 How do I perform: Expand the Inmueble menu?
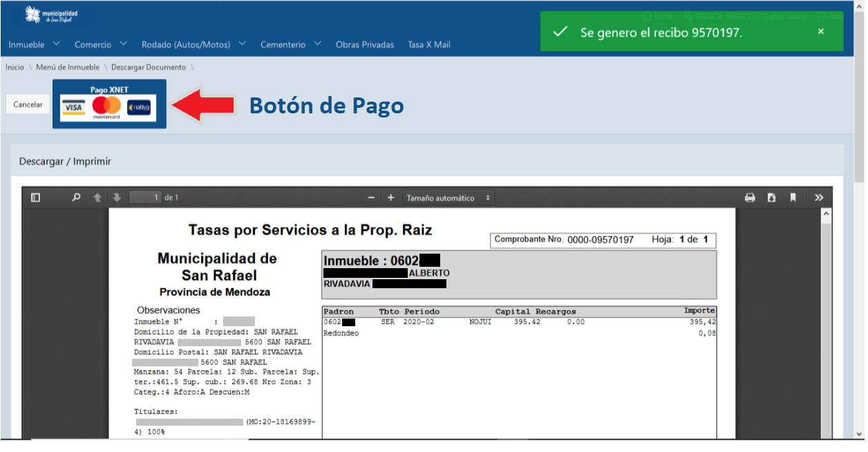(34, 44)
